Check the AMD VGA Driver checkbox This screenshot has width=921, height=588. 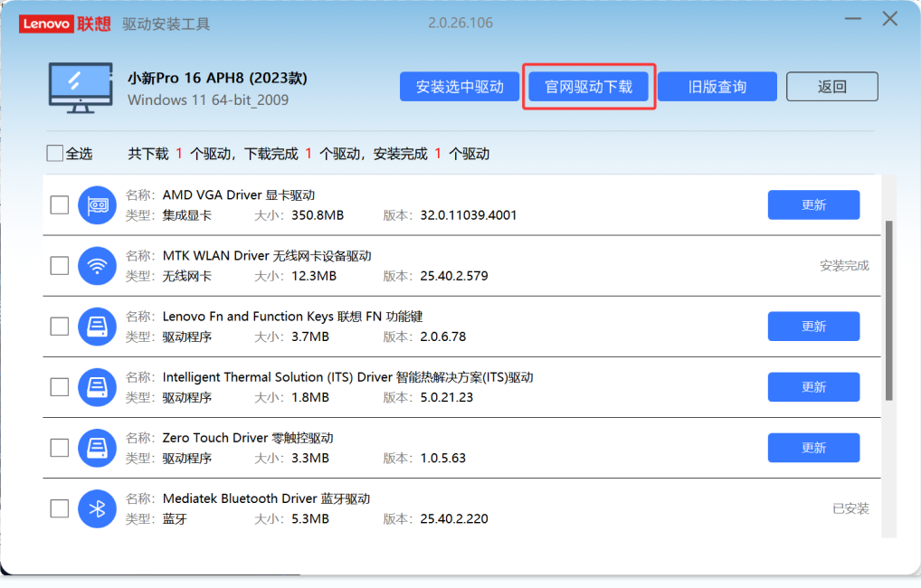pyautogui.click(x=60, y=205)
